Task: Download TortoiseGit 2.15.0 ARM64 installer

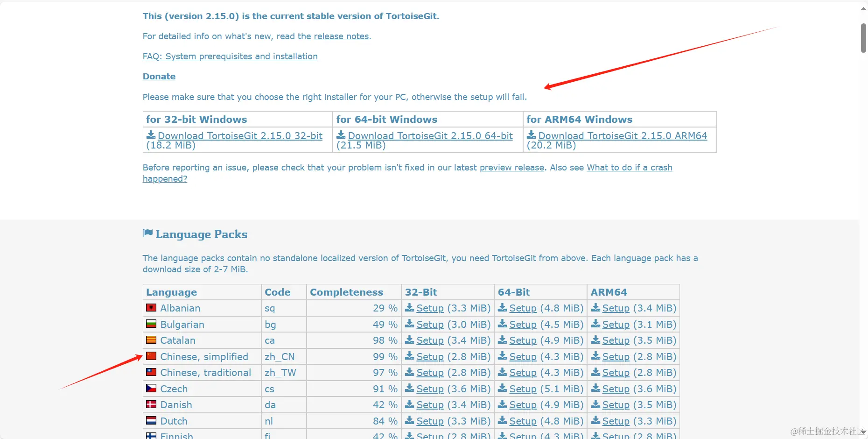Action: click(x=623, y=136)
